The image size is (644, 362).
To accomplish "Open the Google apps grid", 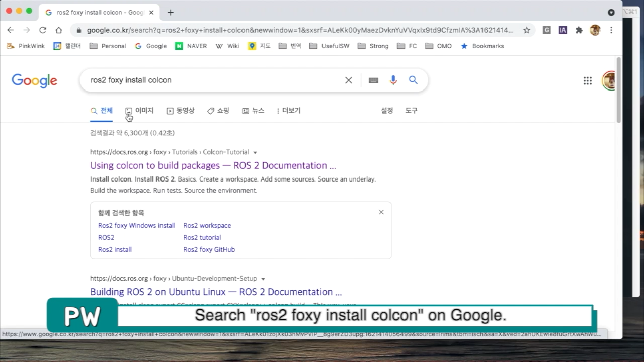I will point(587,80).
